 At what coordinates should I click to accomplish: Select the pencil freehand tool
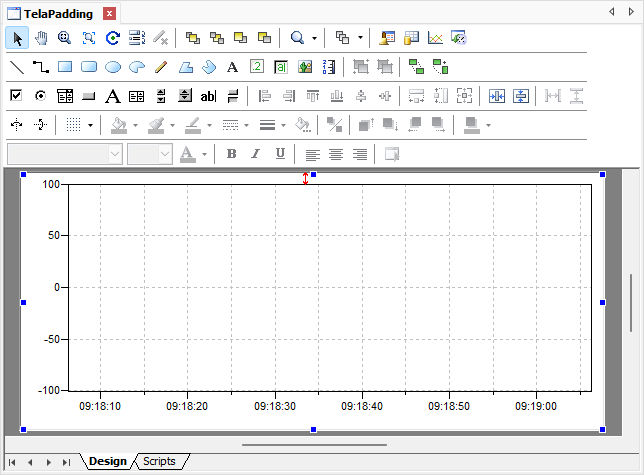pyautogui.click(x=161, y=67)
